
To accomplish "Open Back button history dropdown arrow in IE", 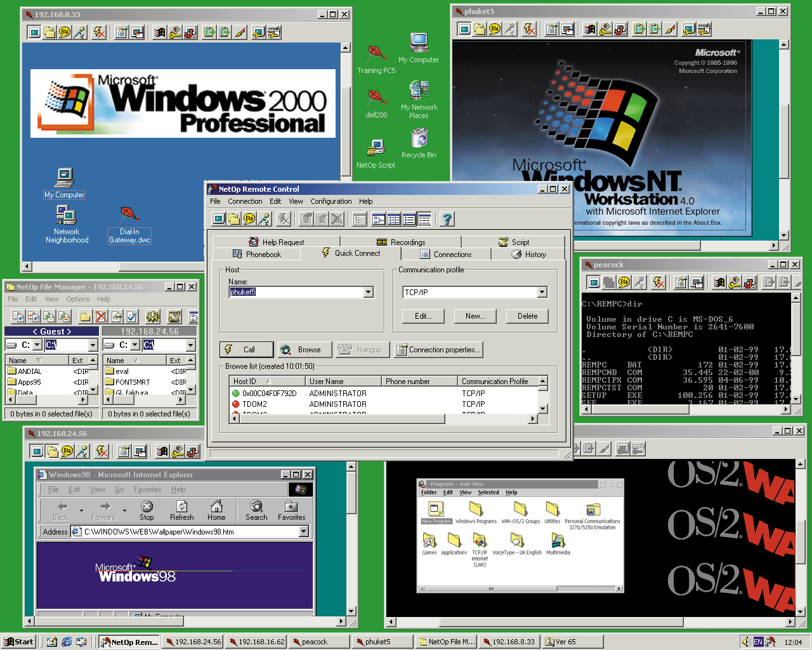I will pos(81,510).
